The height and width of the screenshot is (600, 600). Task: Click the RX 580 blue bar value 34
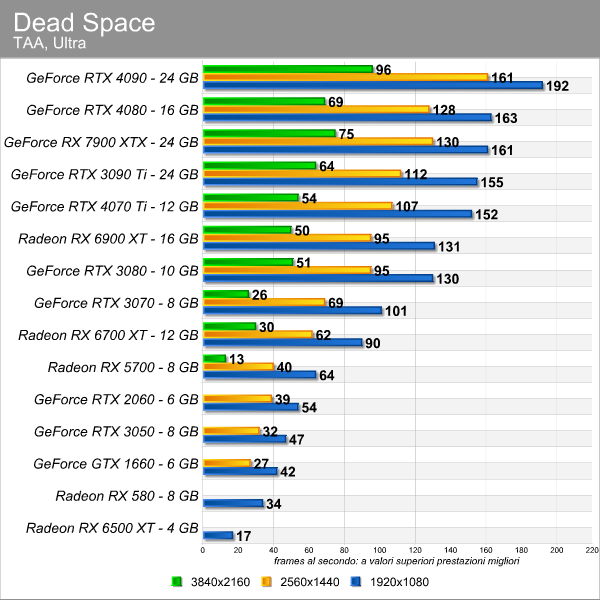(274, 504)
